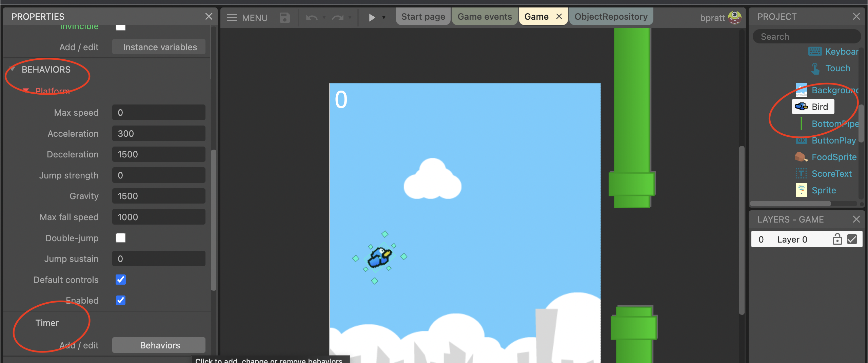Collapse the BEHAVIORS section
Screen dimensions: 868x363
(x=13, y=69)
